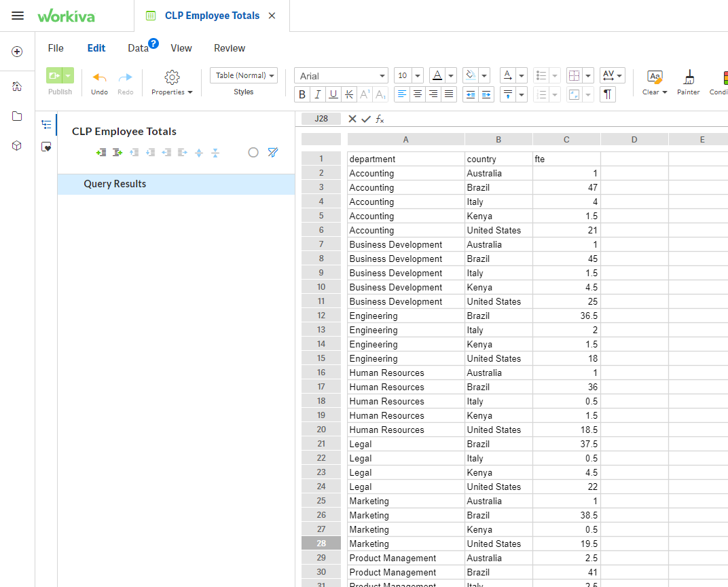Open the vertical alignment dropdown arrow
The image size is (728, 587).
coord(522,94)
